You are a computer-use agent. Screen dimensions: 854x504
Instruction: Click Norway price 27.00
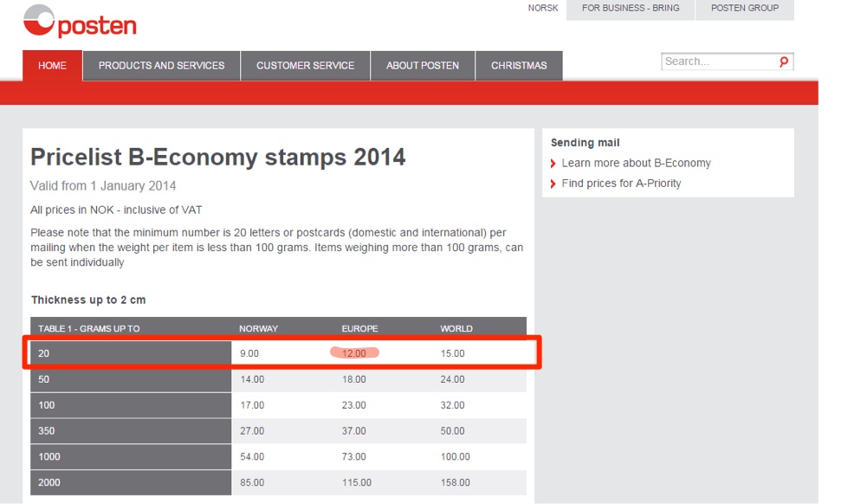(x=252, y=431)
